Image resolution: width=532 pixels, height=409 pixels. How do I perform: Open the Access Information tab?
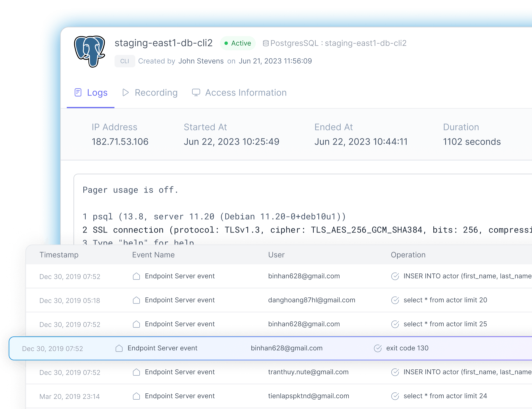coord(246,93)
